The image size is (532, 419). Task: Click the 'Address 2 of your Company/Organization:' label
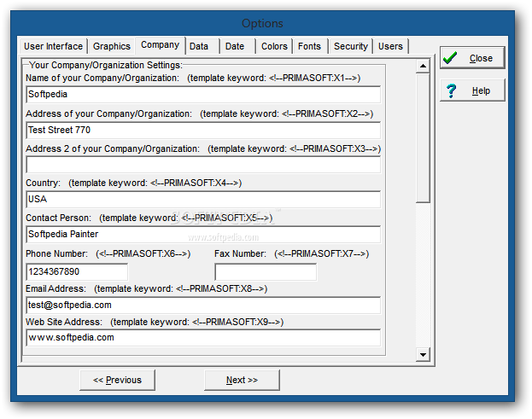point(113,148)
